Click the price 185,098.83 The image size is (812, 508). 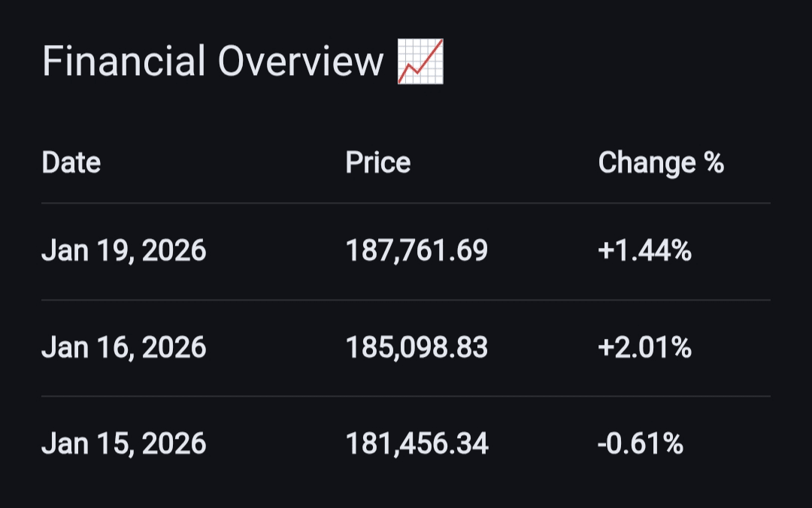[417, 347]
